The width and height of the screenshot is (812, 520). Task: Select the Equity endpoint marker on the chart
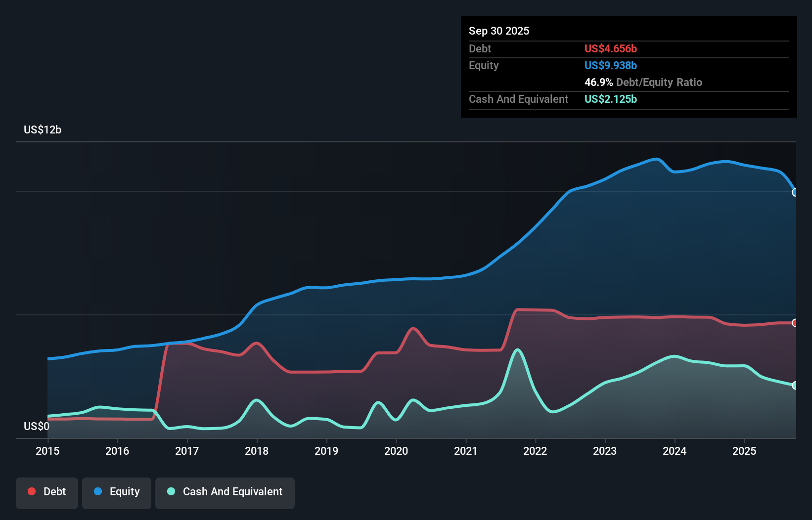click(x=795, y=192)
